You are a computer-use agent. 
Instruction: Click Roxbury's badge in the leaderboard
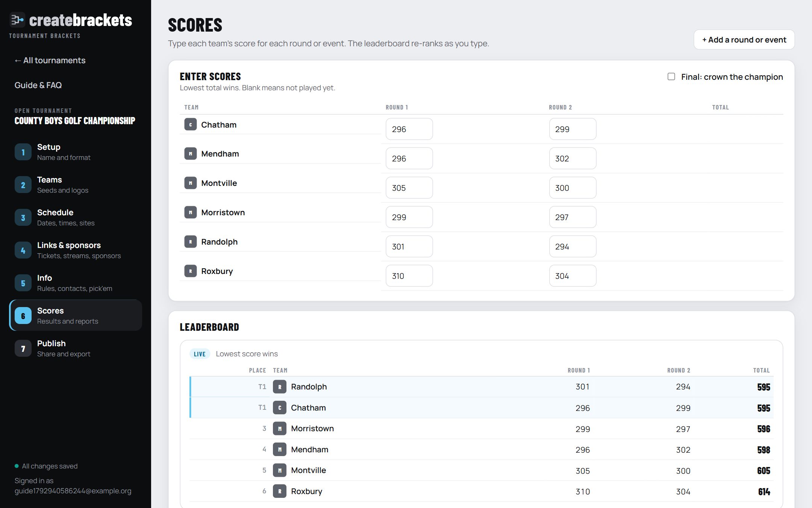280,491
